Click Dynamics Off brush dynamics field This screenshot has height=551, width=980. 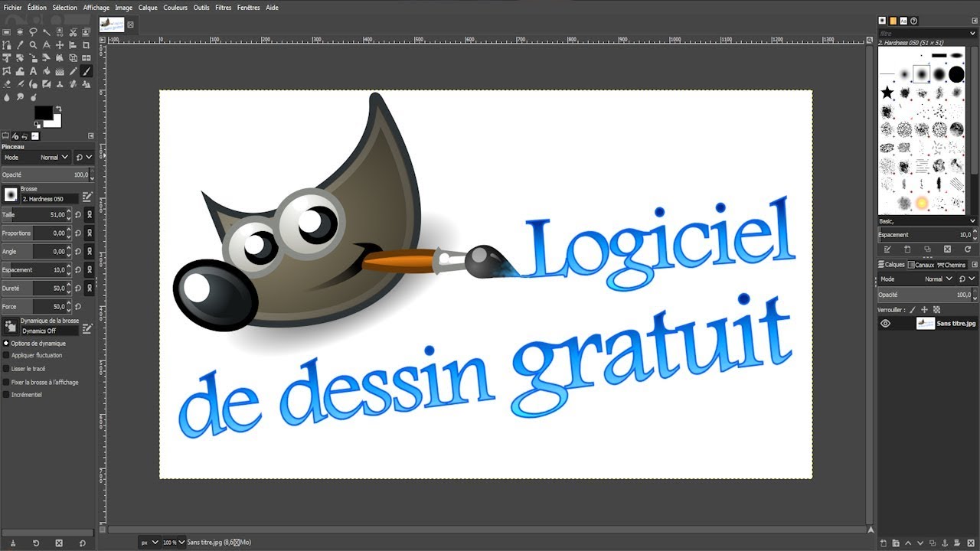point(49,331)
